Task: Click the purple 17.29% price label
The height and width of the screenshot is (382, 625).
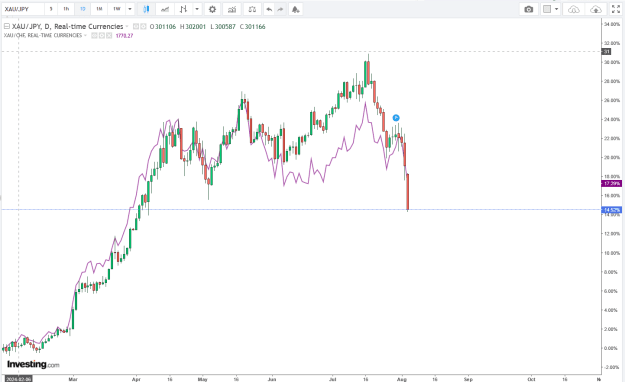Action: click(611, 183)
